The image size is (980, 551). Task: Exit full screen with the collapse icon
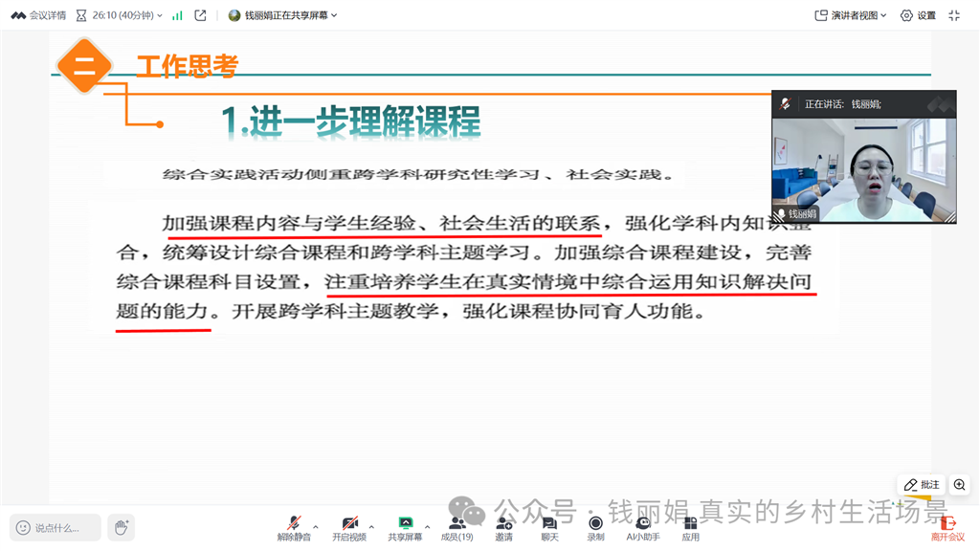click(954, 15)
